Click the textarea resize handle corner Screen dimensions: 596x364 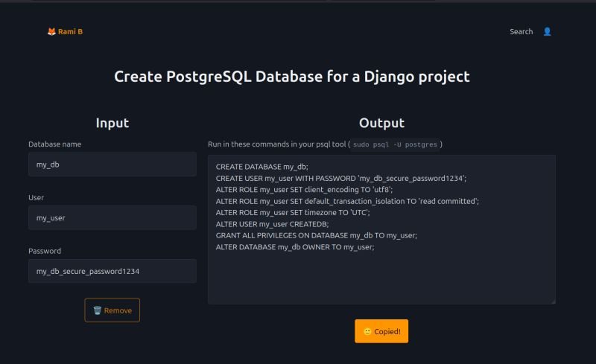(x=553, y=301)
